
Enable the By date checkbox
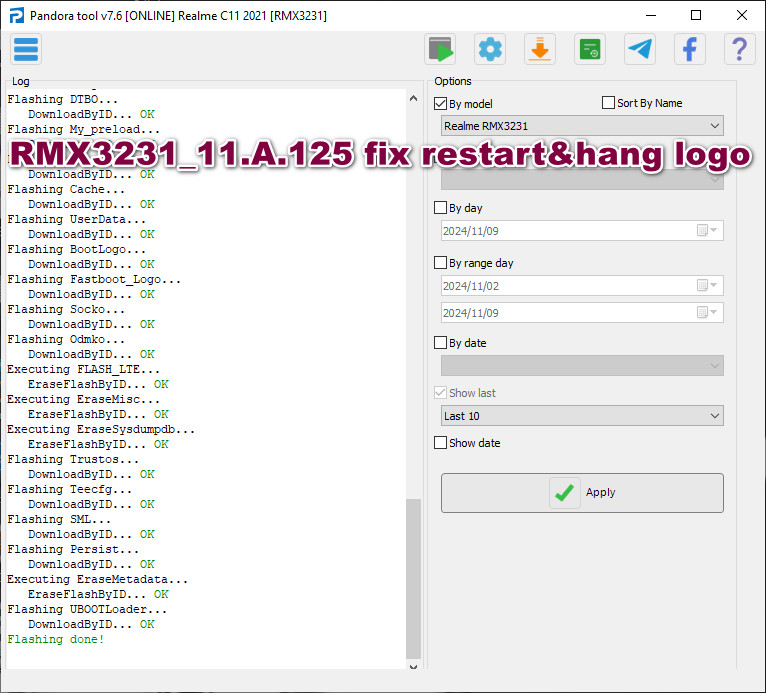(440, 342)
